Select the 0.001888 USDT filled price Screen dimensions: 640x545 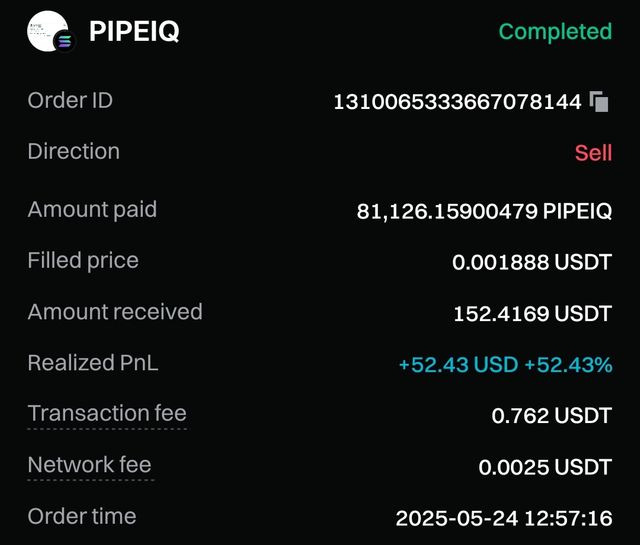(x=532, y=262)
